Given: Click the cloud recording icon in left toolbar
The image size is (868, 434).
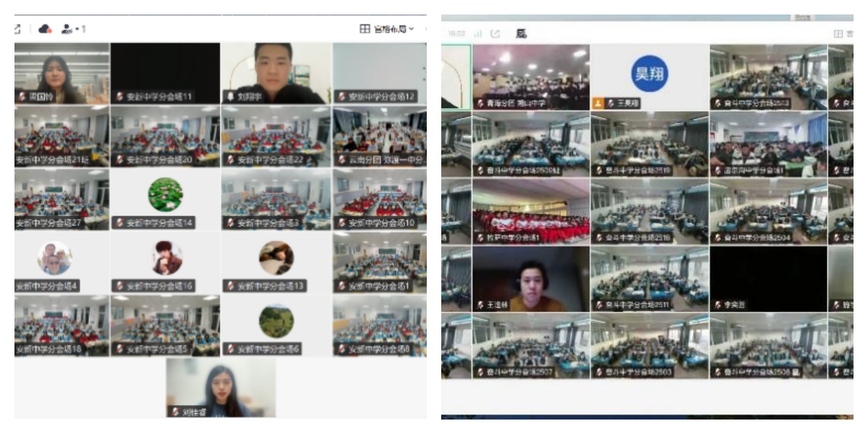Looking at the screenshot, I should (x=45, y=29).
